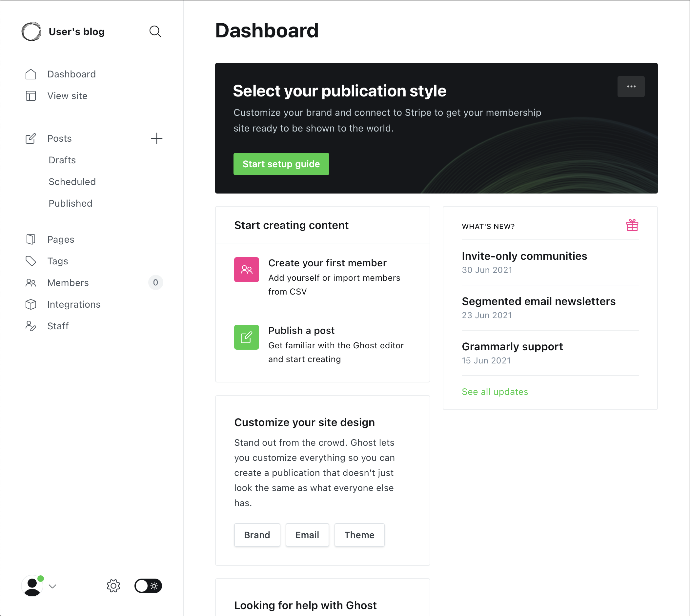Image resolution: width=690 pixels, height=616 pixels.
Task: Click the User's blog logo circle
Action: [31, 31]
